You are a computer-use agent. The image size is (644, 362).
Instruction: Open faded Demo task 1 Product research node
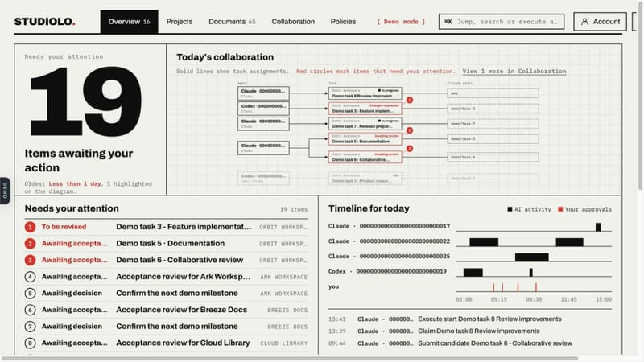point(365,178)
